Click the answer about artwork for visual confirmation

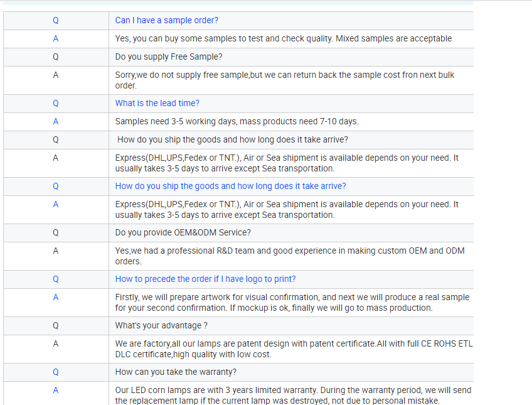(292, 303)
